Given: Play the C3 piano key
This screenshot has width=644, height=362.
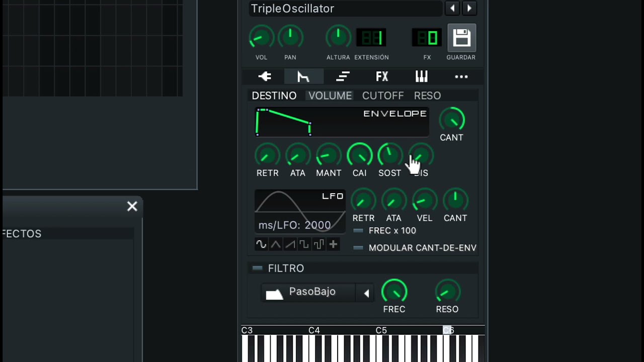Looking at the screenshot, I should (x=245, y=349).
